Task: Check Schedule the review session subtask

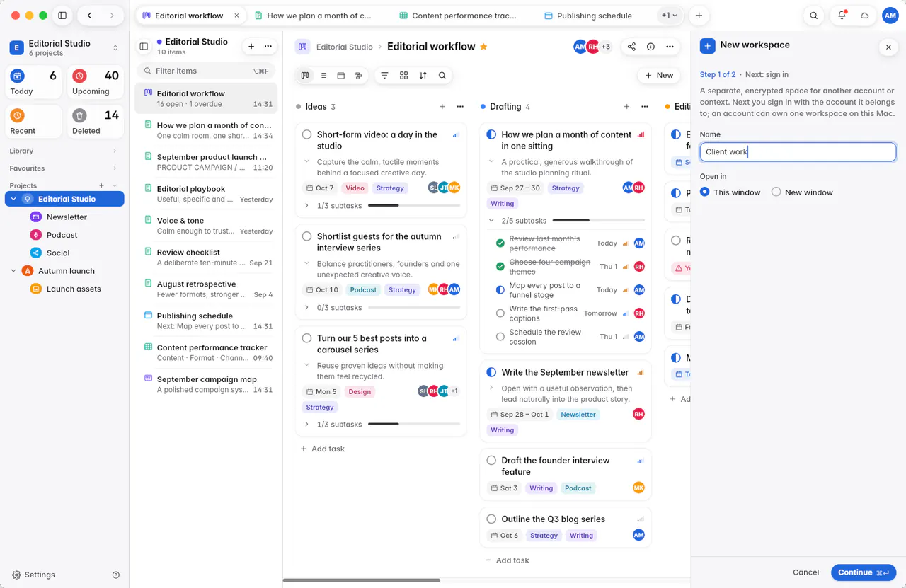Action: [x=500, y=337]
